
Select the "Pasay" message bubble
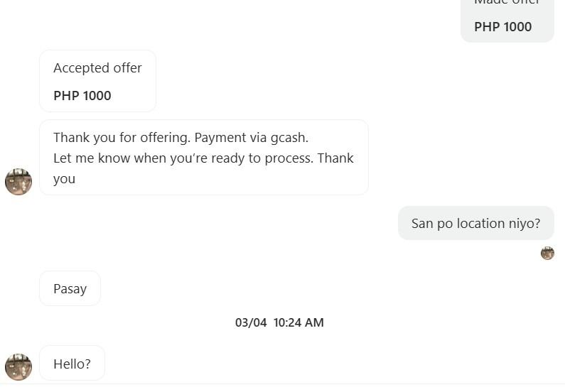coord(70,288)
